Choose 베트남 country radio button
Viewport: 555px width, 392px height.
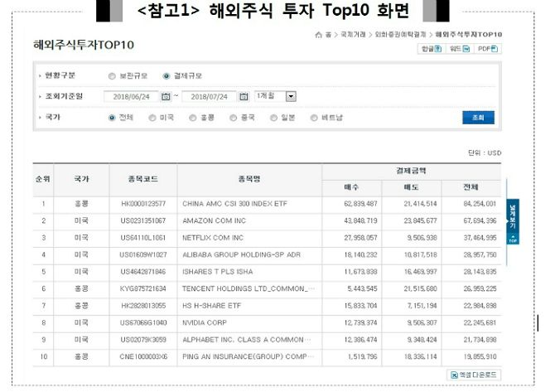click(x=313, y=118)
